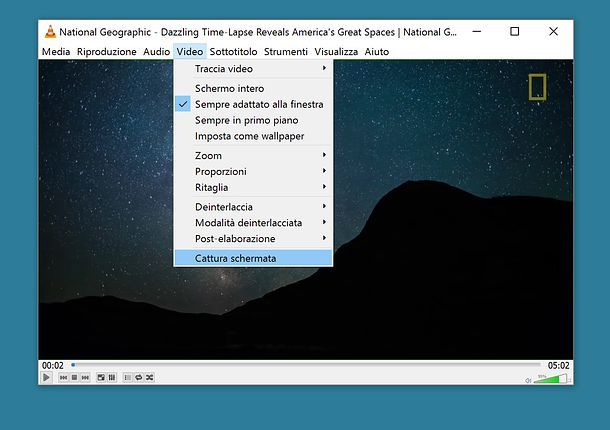Toggle fullscreen video icon in control bar
Image resolution: width=610 pixels, height=430 pixels.
pyautogui.click(x=101, y=377)
